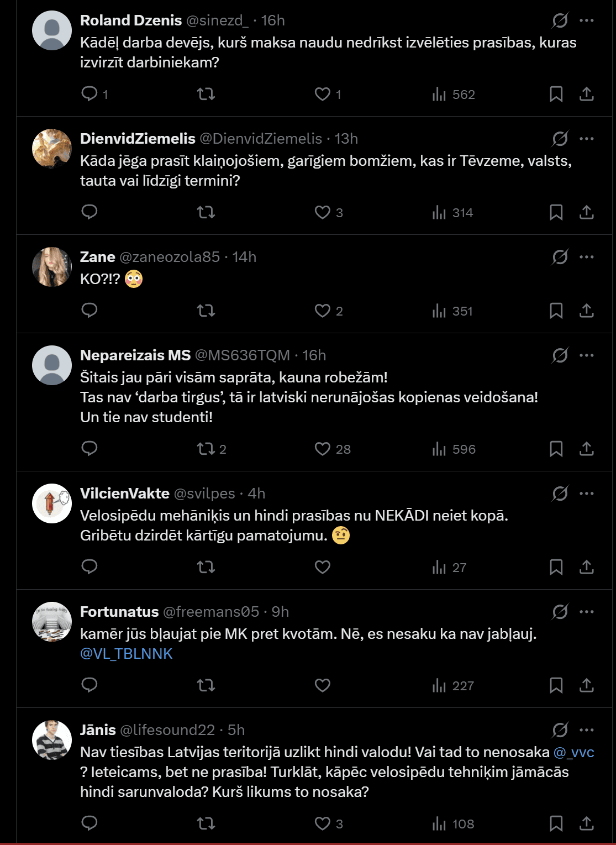
Task: Like VilcienVakte's tweet
Action: pos(323,567)
